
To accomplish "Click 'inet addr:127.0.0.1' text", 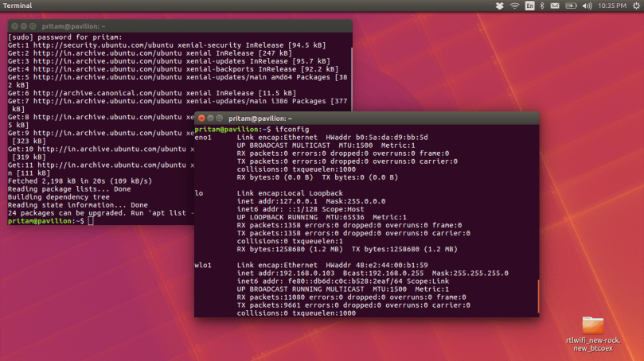I will click(x=277, y=201).
